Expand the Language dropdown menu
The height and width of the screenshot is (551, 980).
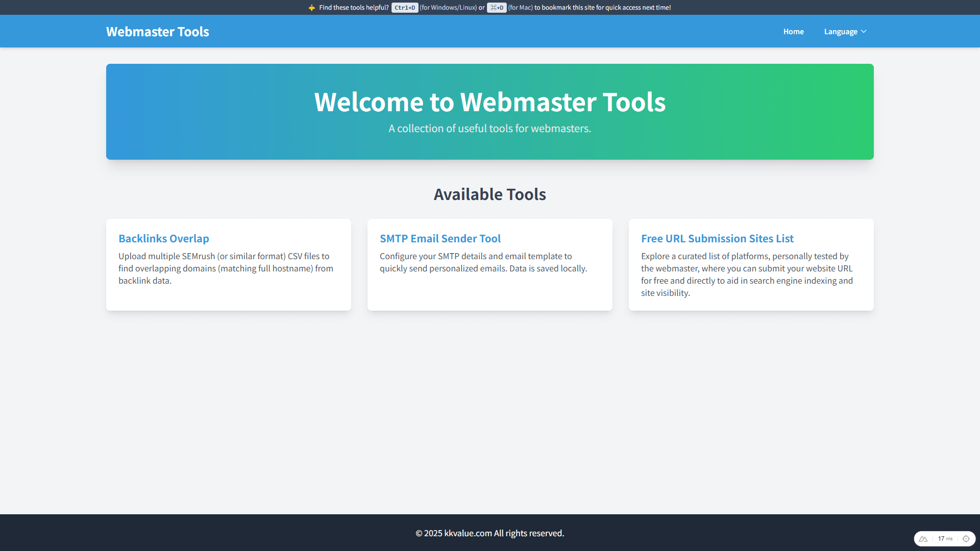point(841,32)
